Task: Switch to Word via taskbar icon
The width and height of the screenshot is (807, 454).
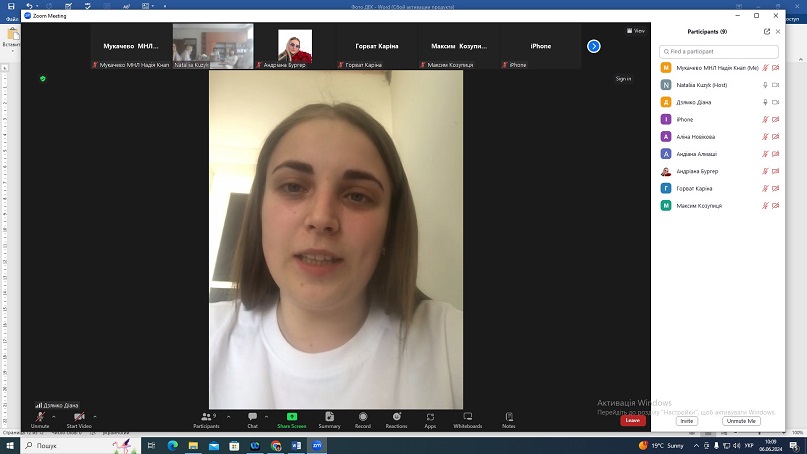Action: 296,445
